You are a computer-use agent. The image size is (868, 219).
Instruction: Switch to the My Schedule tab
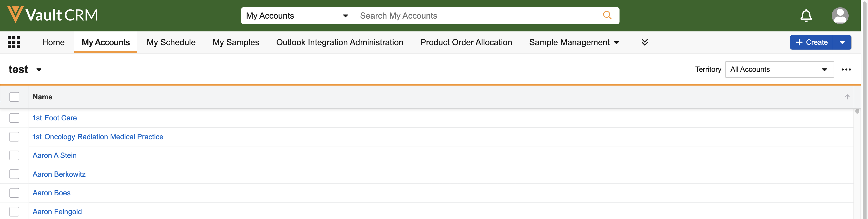[x=171, y=42]
